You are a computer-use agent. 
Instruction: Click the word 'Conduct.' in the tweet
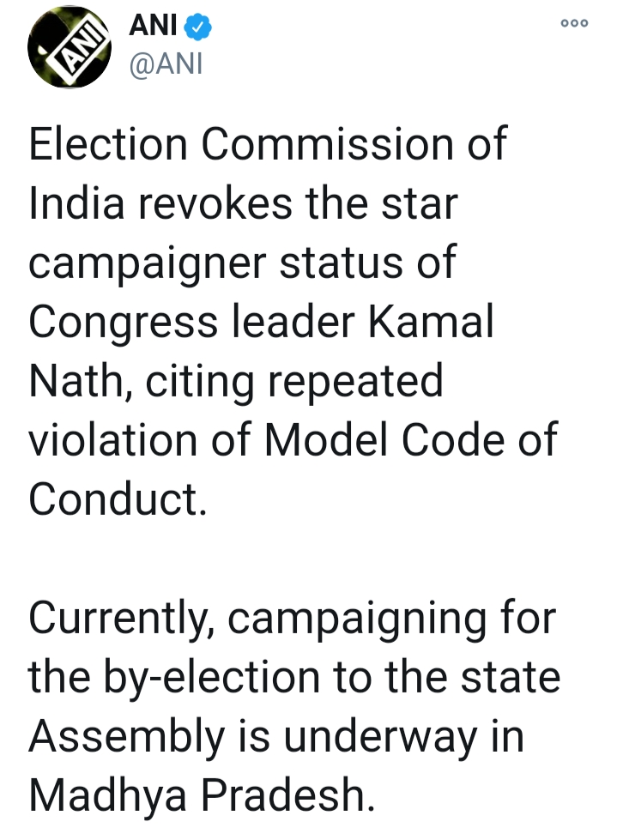point(118,499)
